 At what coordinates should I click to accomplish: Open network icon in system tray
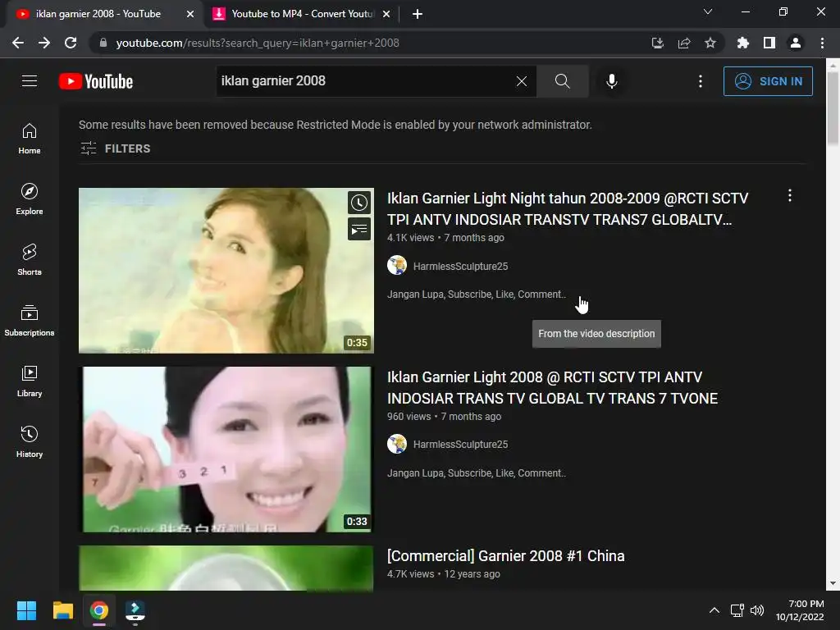pos(737,610)
